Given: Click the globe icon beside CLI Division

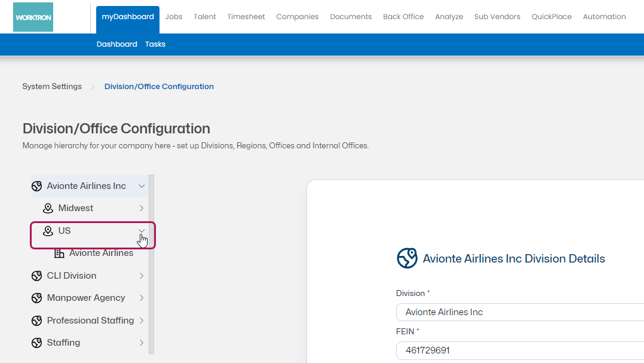Looking at the screenshot, I should 36,276.
